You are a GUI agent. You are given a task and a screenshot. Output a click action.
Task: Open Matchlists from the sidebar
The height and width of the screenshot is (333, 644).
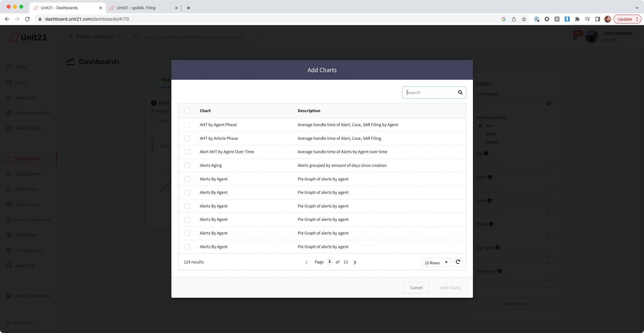pyautogui.click(x=25, y=98)
